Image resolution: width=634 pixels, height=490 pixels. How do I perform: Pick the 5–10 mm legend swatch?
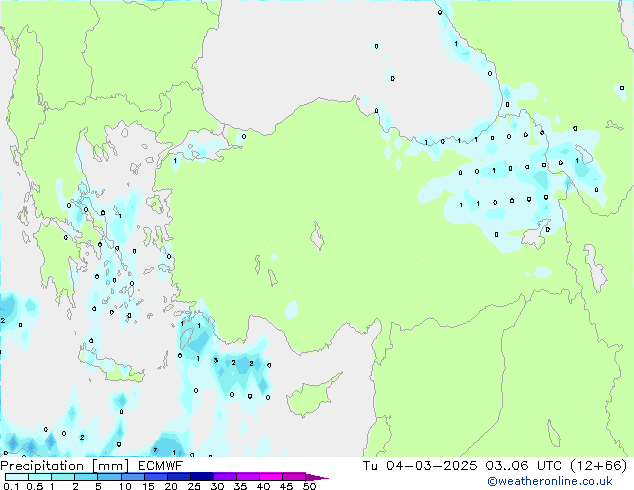point(109,477)
